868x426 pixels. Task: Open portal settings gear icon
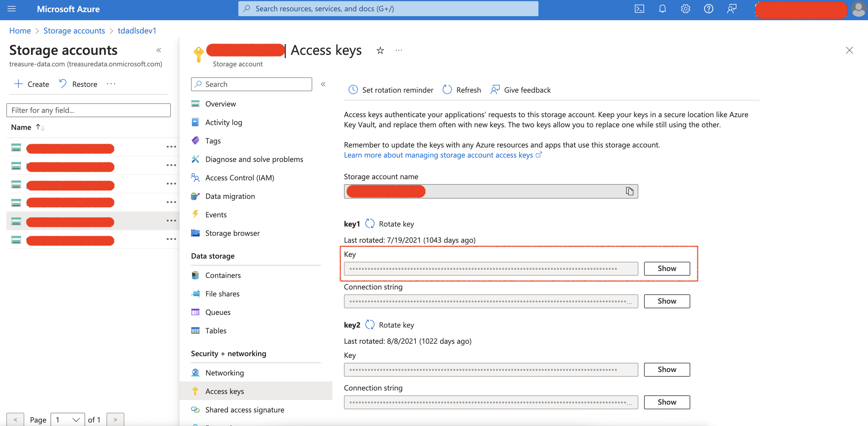click(x=685, y=9)
